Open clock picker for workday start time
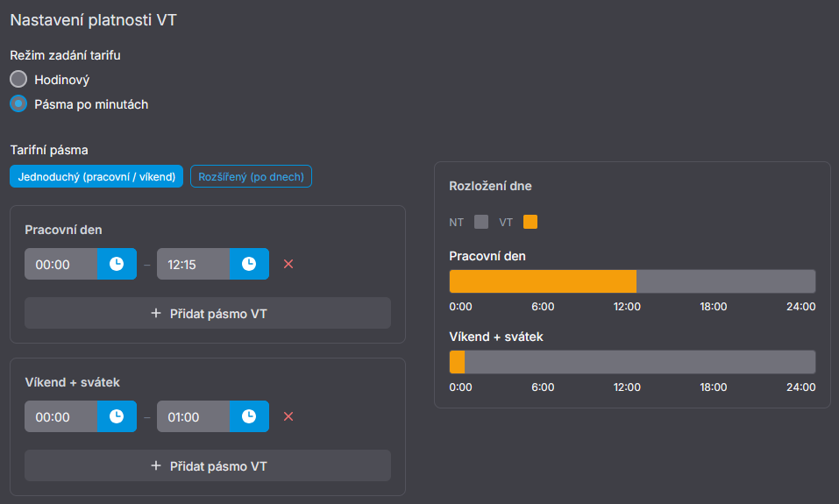 pos(117,264)
